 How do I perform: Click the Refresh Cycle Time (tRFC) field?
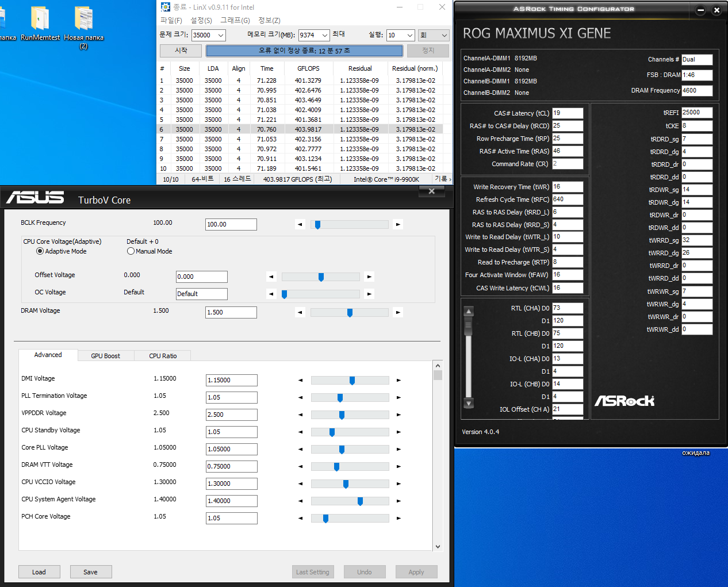pyautogui.click(x=568, y=199)
